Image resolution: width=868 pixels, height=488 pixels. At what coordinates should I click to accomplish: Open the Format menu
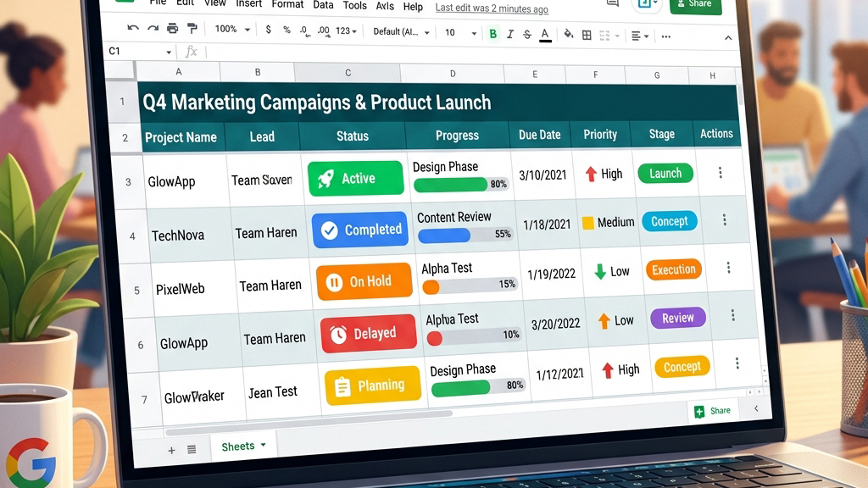[287, 4]
